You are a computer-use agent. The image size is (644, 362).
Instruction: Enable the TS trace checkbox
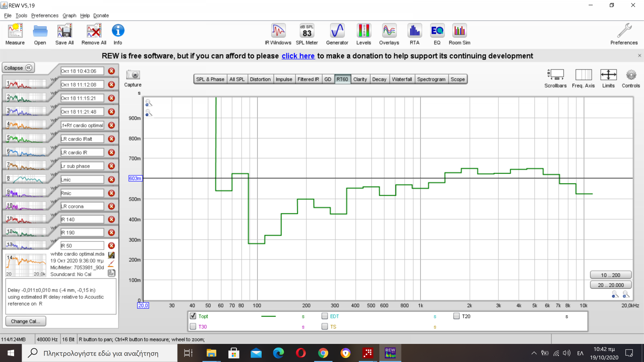pos(325,326)
